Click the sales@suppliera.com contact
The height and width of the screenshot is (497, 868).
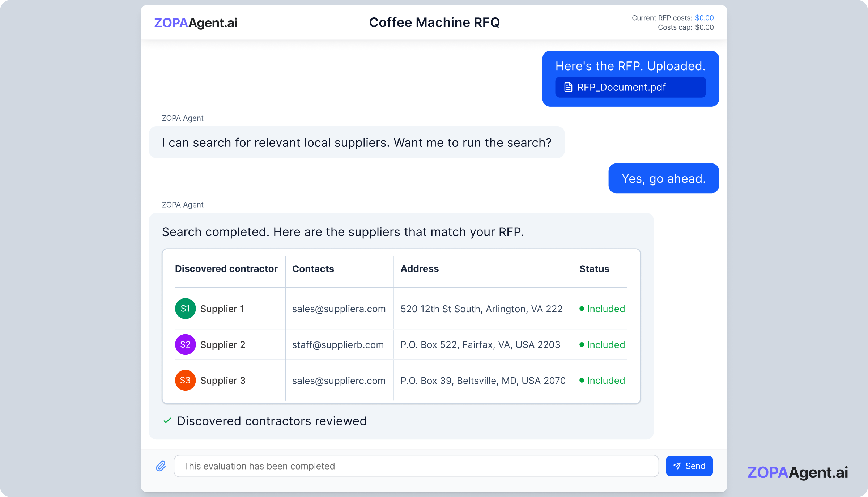click(339, 309)
